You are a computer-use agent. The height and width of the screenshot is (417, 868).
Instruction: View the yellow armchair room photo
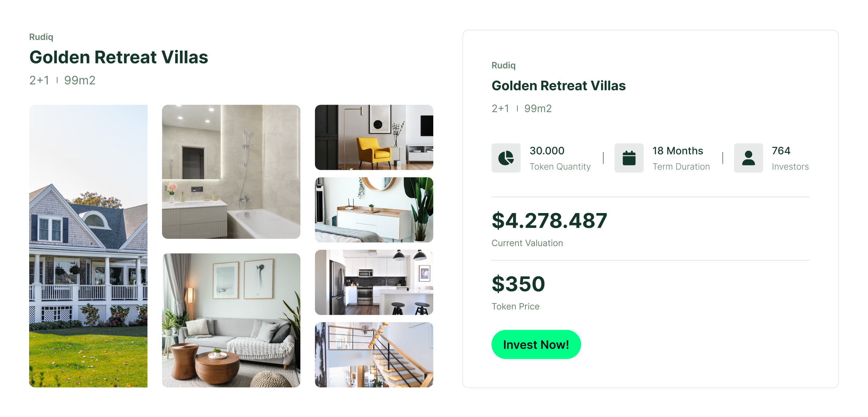374,137
